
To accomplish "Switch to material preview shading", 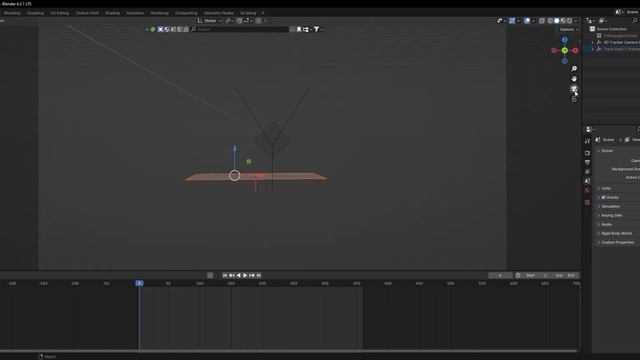I will pos(563,21).
